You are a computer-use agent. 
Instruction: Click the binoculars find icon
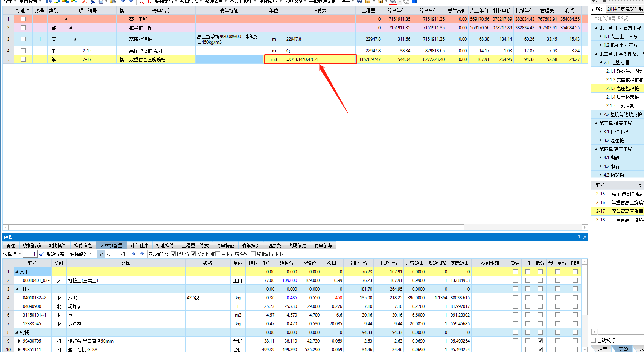click(359, 2)
